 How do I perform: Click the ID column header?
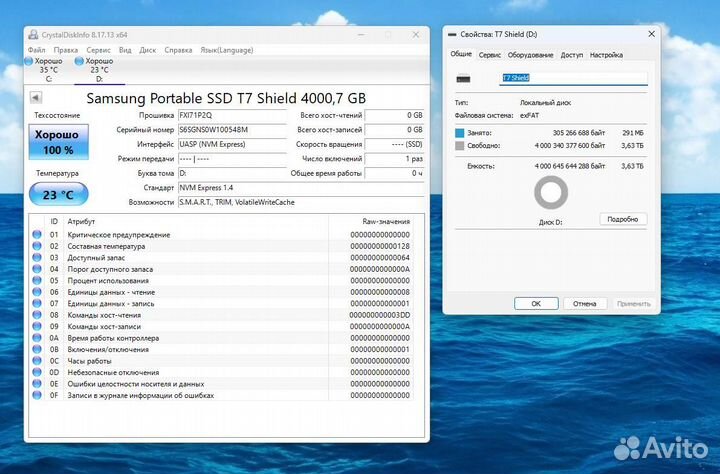click(54, 221)
